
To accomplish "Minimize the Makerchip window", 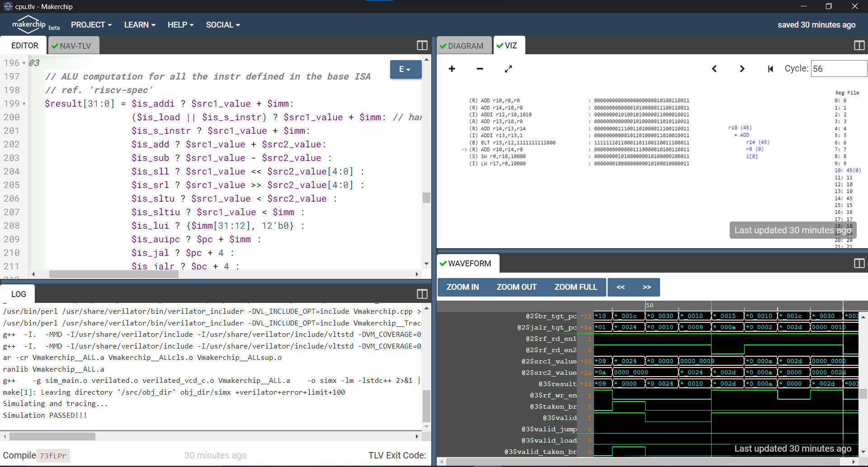I will (803, 6).
